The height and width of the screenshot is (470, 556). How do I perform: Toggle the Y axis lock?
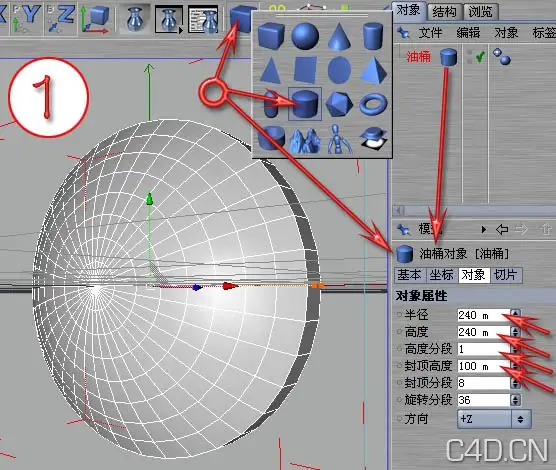(26, 18)
